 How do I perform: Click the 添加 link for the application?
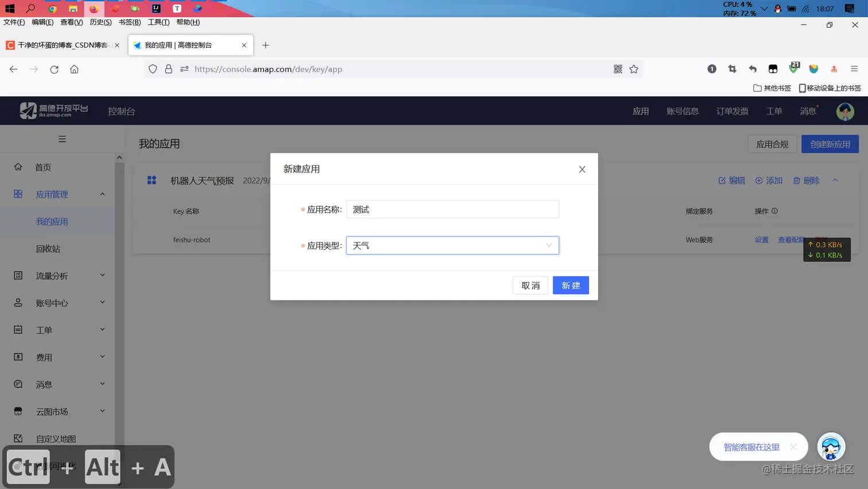[x=769, y=180]
